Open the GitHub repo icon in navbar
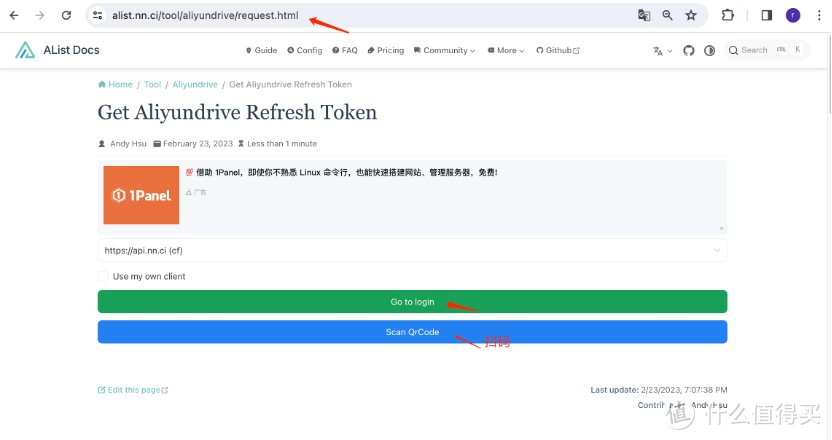The width and height of the screenshot is (832, 440). click(689, 50)
